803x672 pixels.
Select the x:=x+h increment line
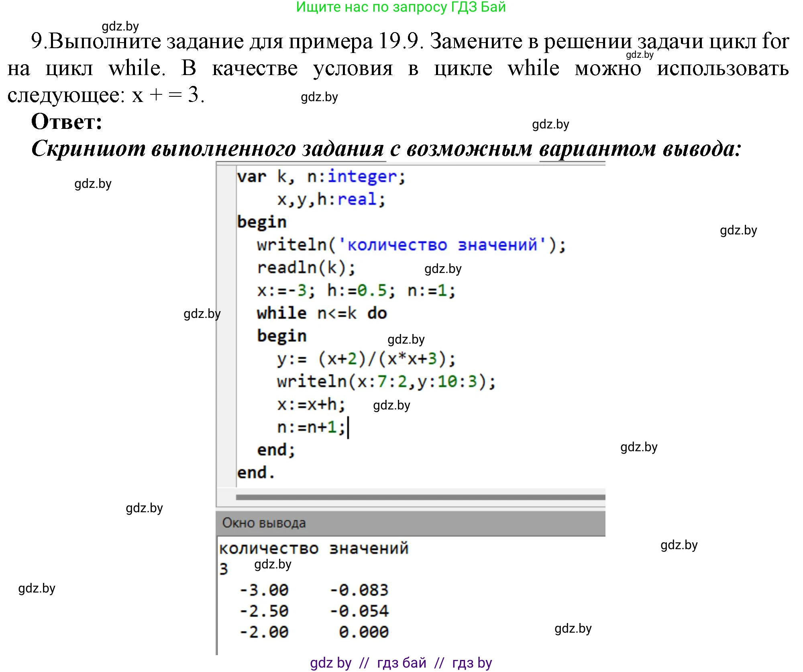coord(309,405)
